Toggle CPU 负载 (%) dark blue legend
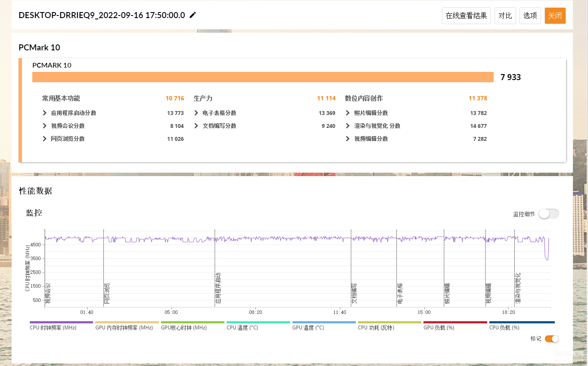Image resolution: width=588 pixels, height=366 pixels. (x=522, y=326)
